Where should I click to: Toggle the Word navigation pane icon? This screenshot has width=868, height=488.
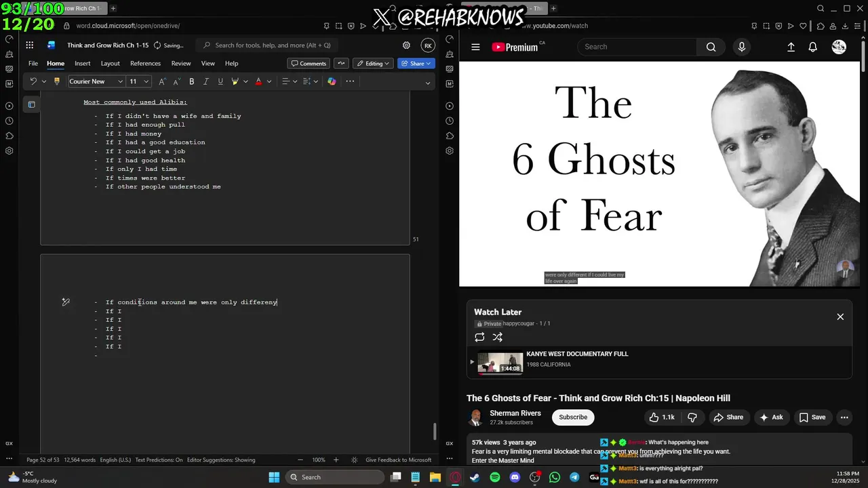coord(31,104)
